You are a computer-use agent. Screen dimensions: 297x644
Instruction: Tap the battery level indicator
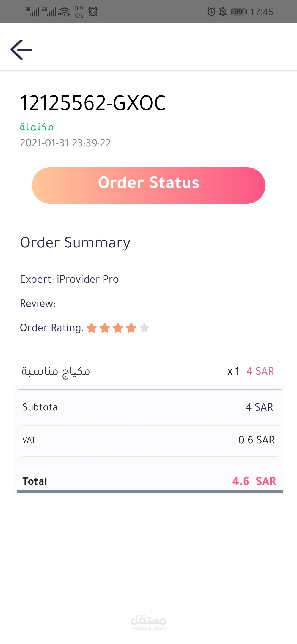pyautogui.click(x=239, y=12)
